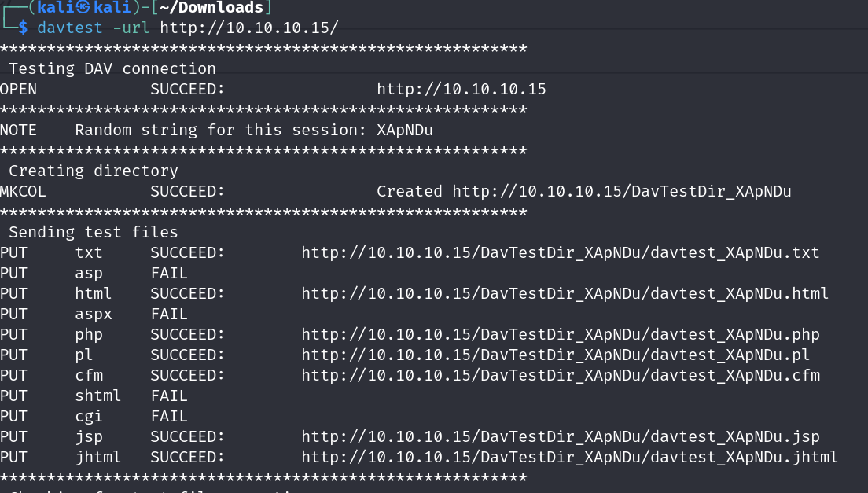Open the davtest_XApNDu.jsp file link
Image resolution: width=868 pixels, height=493 pixels.
point(560,436)
